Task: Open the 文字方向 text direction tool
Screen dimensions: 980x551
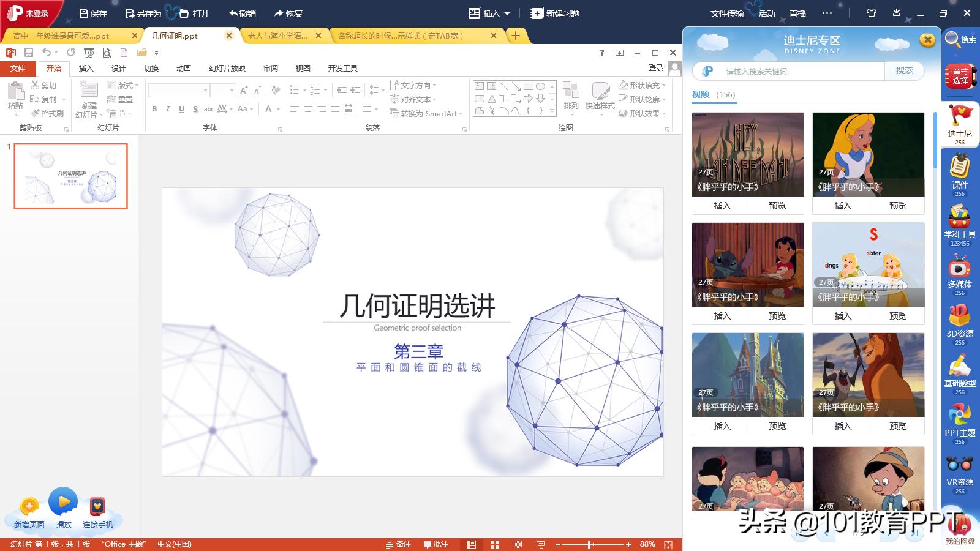Action: (x=415, y=85)
